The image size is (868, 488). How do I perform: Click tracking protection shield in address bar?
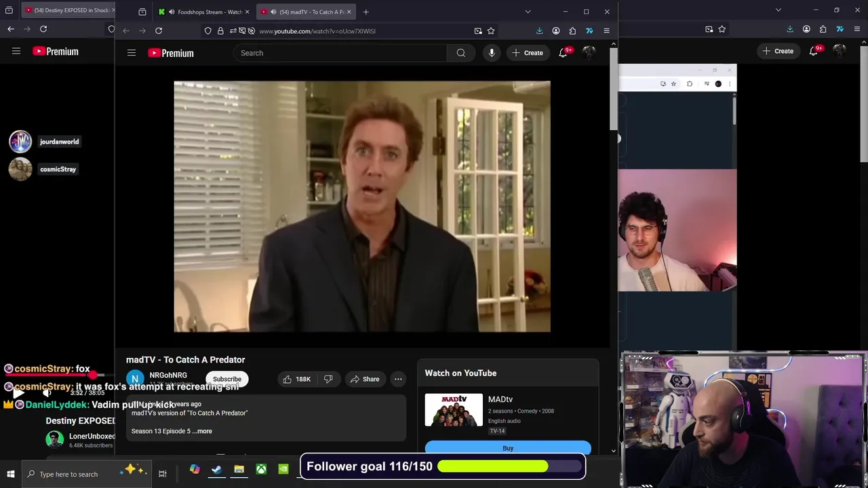point(208,30)
